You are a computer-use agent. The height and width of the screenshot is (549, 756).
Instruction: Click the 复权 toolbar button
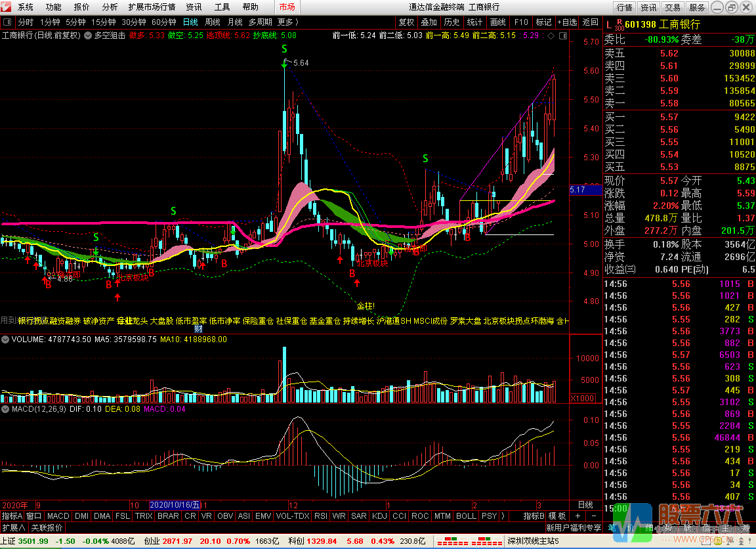coord(406,22)
